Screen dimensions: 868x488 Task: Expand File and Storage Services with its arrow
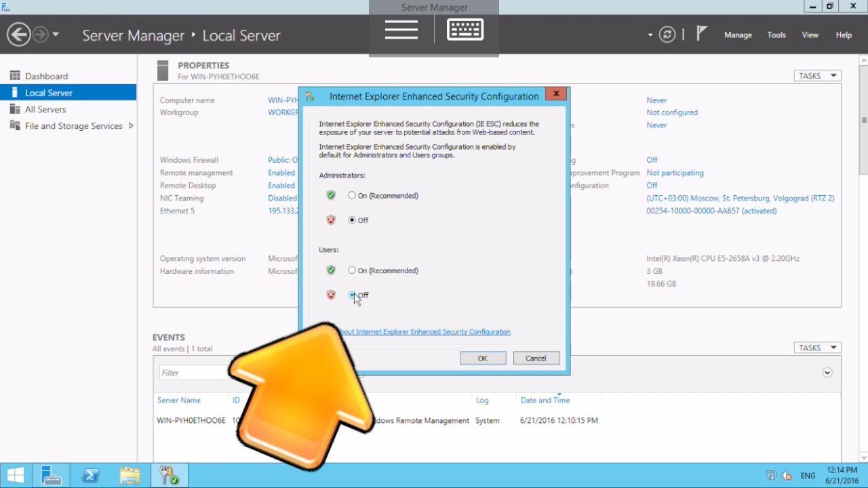pyautogui.click(x=131, y=125)
